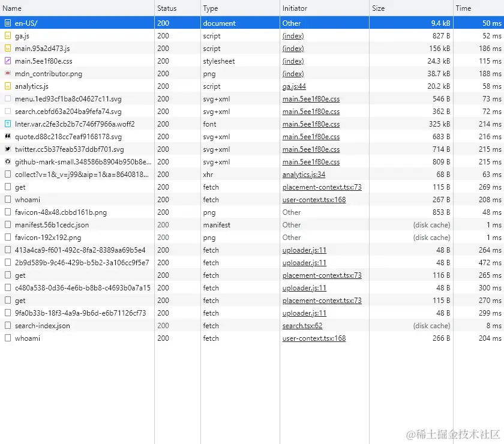This screenshot has height=444, width=504.
Task: Click the font type cell
Action: click(x=240, y=124)
